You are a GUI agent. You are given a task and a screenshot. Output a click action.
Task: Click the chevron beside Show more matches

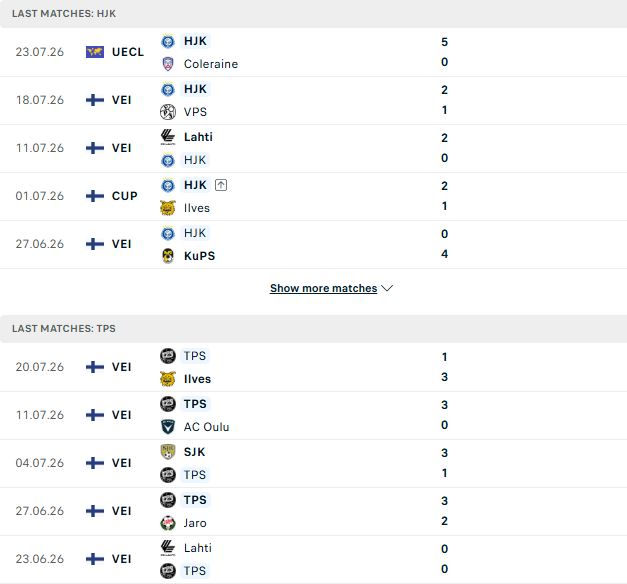(387, 288)
